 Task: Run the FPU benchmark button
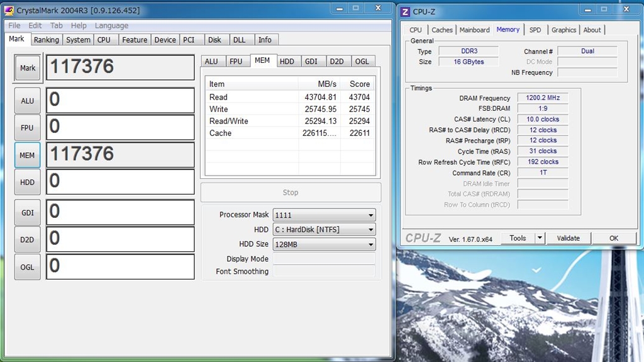(28, 128)
